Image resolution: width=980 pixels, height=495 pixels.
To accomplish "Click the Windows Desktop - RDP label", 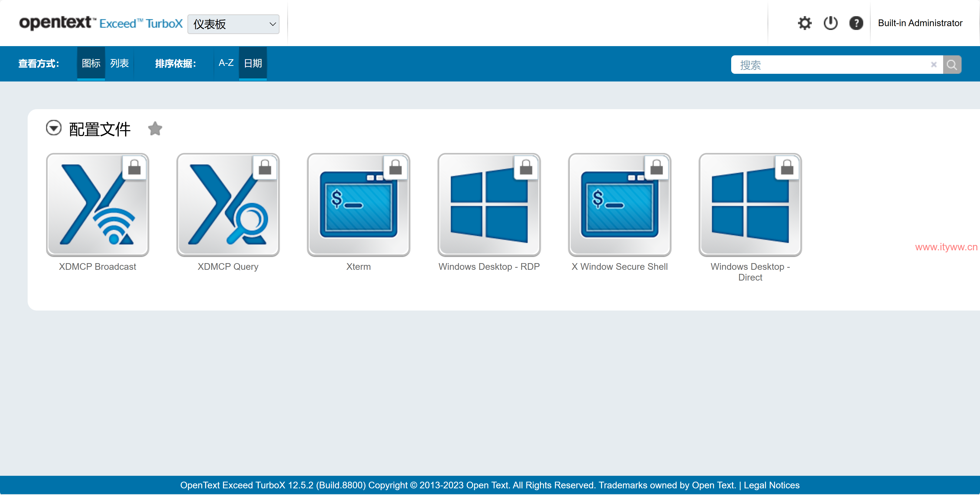I will point(489,266).
